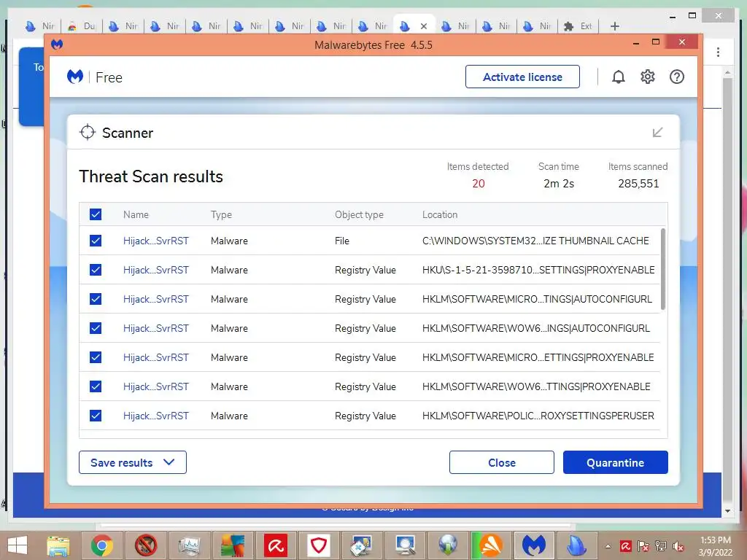747x560 pixels.
Task: Uncheck the WOW6...TTINGS|PROXYENABLE row checkbox
Action: (96, 386)
